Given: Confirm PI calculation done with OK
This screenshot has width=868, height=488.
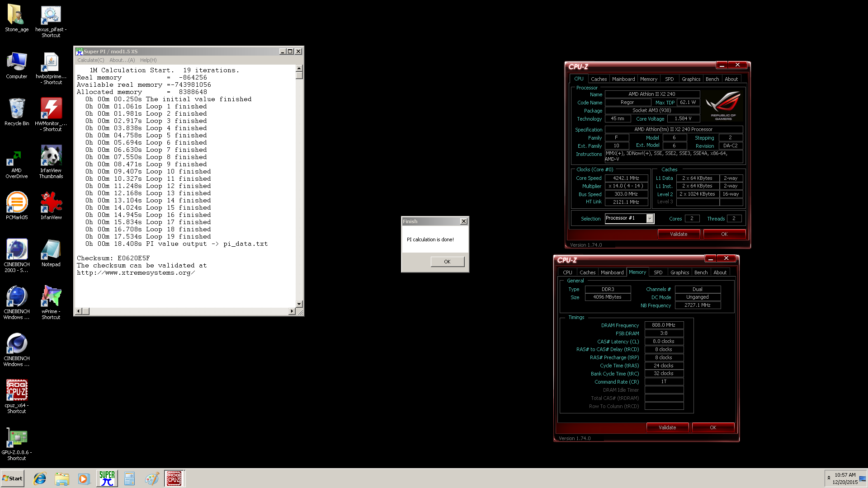Looking at the screenshot, I should coord(447,262).
